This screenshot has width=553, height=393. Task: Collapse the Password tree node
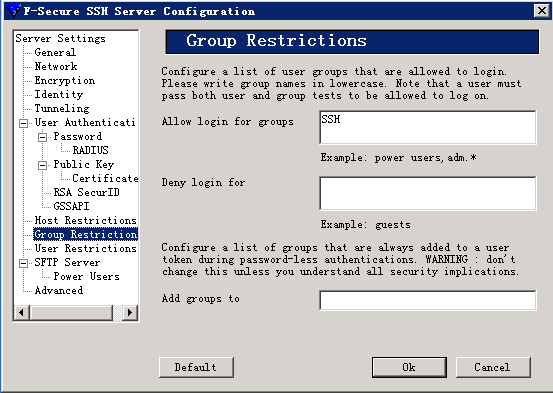(x=42, y=137)
